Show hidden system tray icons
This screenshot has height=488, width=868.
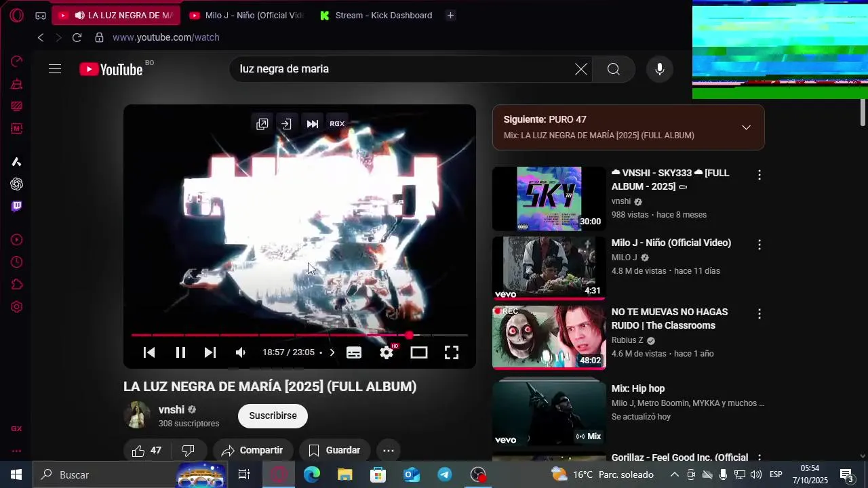point(675,474)
